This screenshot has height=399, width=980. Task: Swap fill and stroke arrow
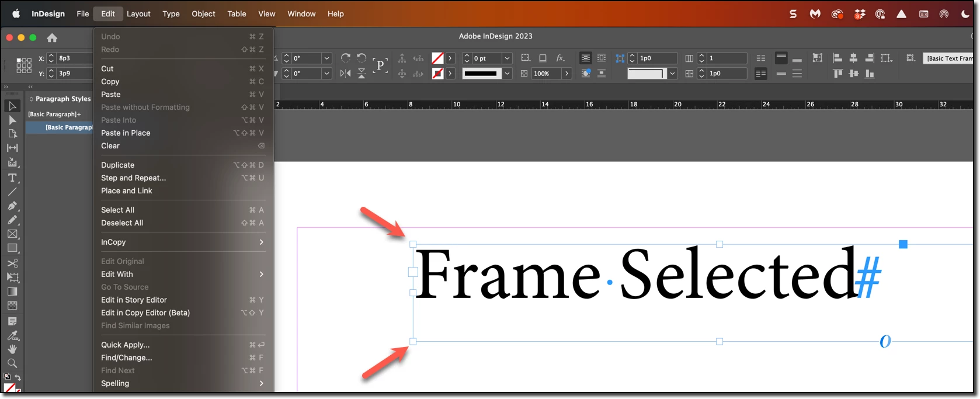pos(18,377)
